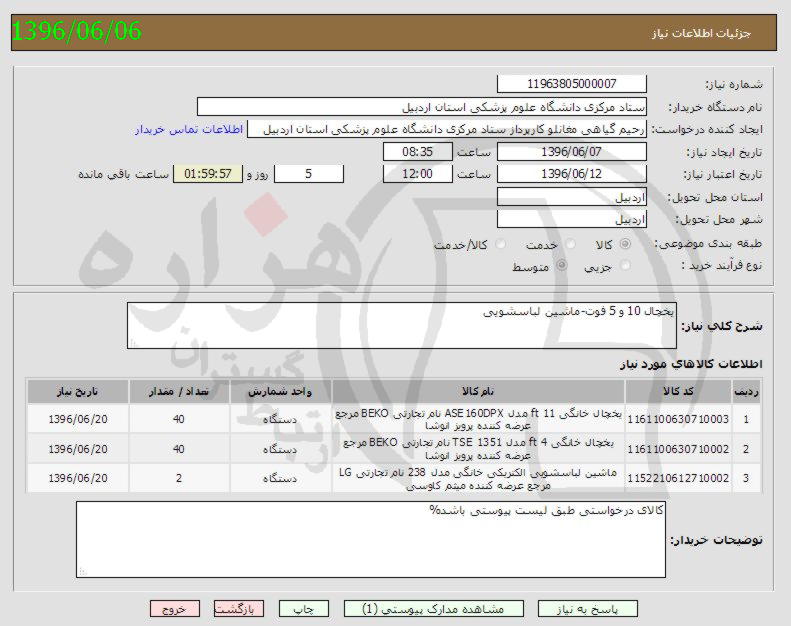The width and height of the screenshot is (791, 626).
Task: Click the توضیحات خریدار text area
Action: [x=371, y=540]
